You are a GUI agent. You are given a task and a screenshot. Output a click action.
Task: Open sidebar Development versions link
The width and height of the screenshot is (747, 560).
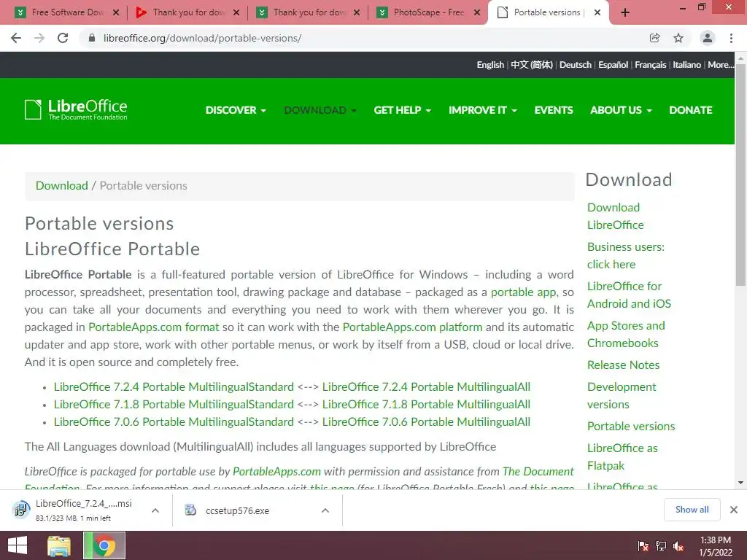pos(622,396)
